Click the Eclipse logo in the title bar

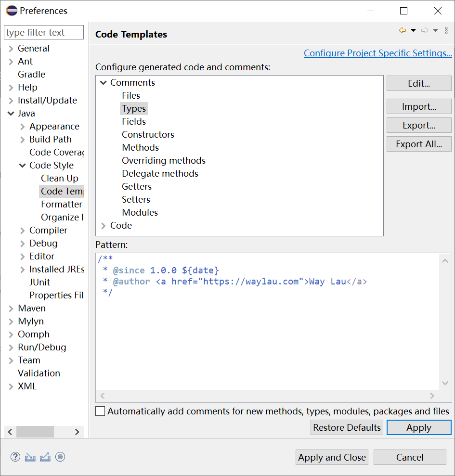click(x=11, y=10)
